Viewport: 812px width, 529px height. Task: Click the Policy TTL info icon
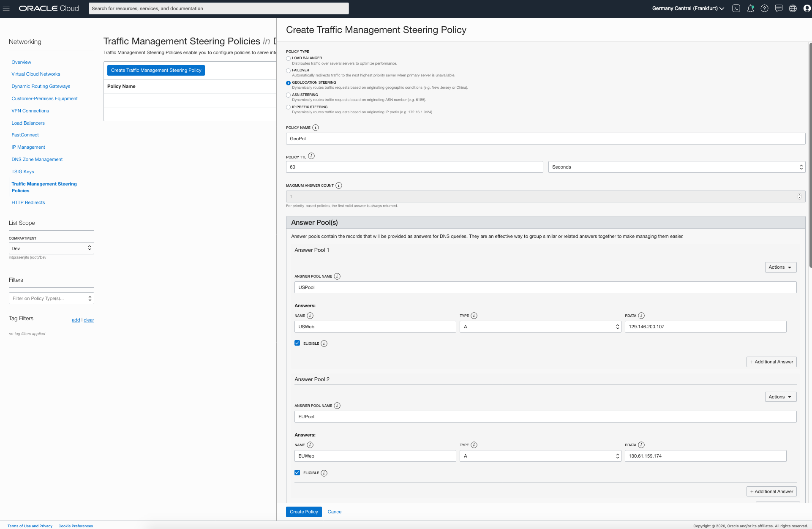(311, 156)
